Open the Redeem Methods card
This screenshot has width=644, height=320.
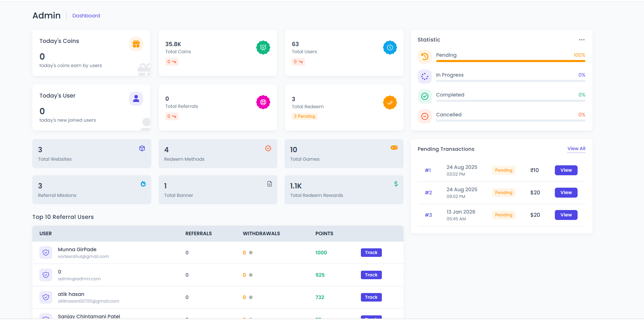218,154
